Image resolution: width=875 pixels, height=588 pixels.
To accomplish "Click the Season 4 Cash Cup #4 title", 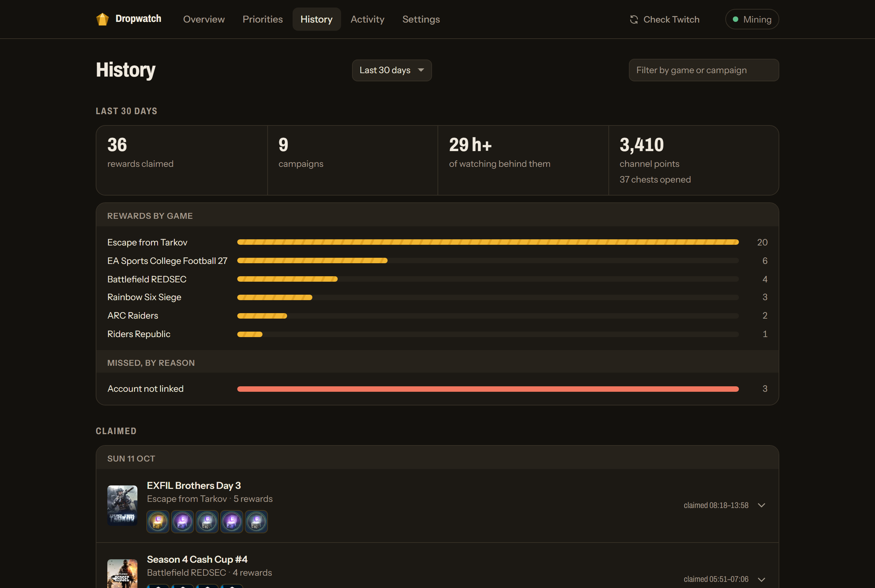I will (197, 559).
